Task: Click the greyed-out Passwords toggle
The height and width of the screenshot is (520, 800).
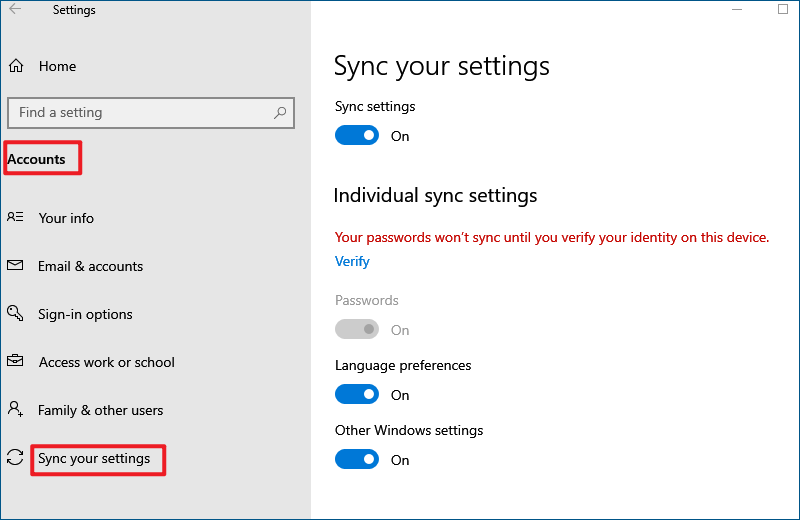Action: (x=357, y=330)
